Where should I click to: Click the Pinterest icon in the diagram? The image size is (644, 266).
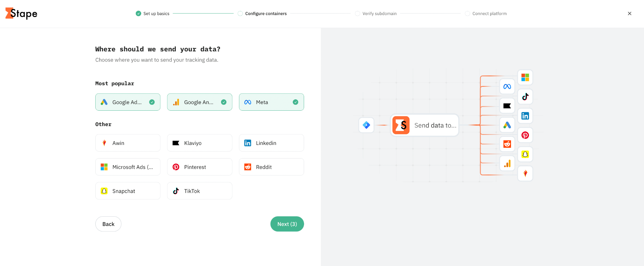point(525,135)
